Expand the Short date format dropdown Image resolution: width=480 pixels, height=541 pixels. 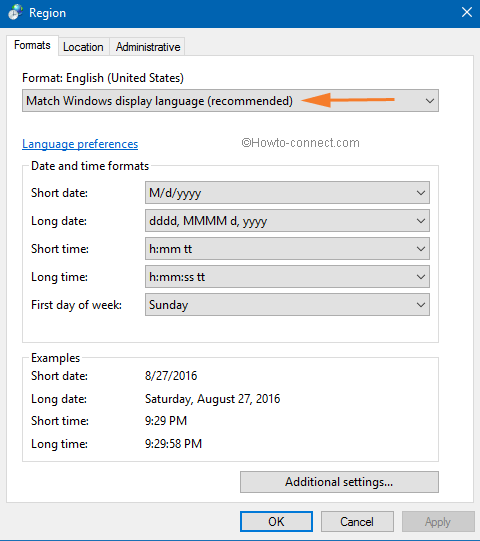[x=287, y=193]
